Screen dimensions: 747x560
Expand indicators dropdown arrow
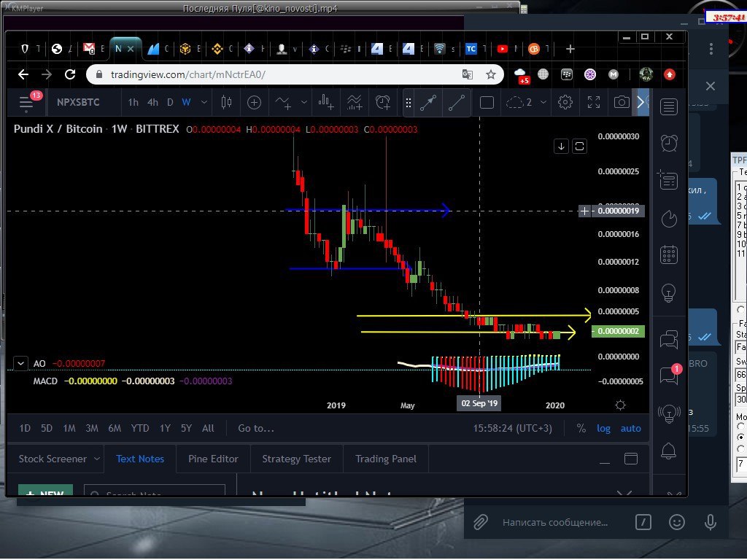304,102
